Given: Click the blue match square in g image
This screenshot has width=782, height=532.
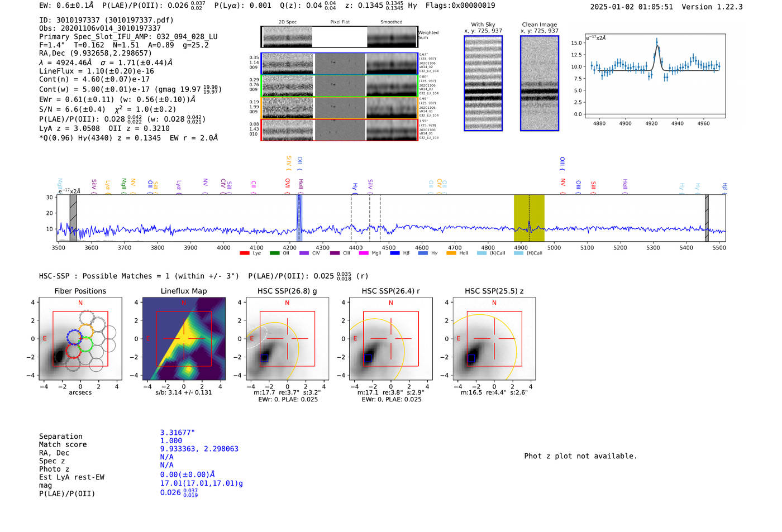Looking at the screenshot, I should point(265,358).
